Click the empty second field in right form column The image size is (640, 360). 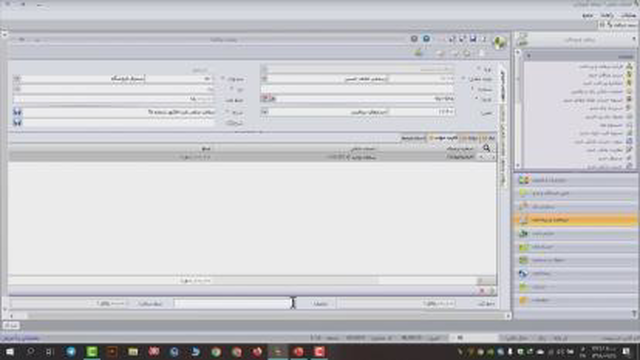coord(357,89)
